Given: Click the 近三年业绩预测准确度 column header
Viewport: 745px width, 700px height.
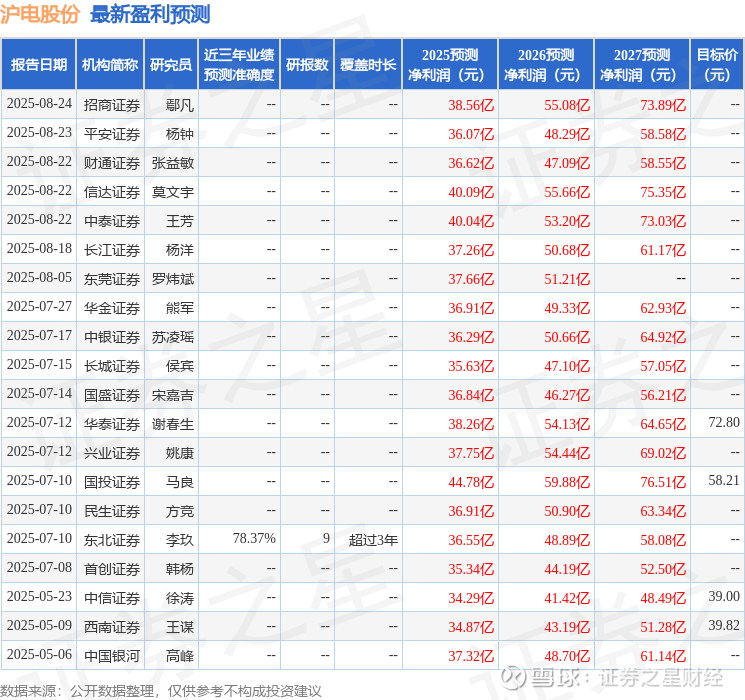Looking at the screenshot, I should coord(239,65).
